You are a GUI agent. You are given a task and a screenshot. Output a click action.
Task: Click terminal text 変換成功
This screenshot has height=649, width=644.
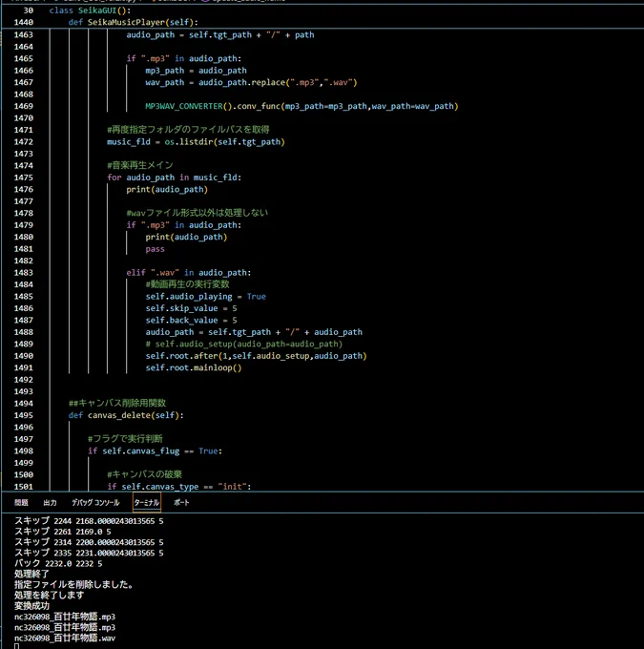tap(31, 606)
